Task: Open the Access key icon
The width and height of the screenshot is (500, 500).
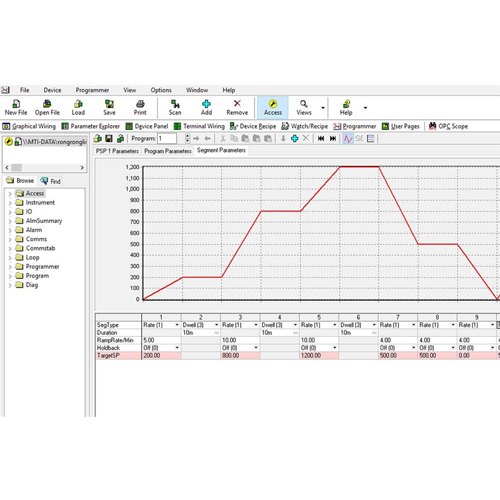Action: 273,107
